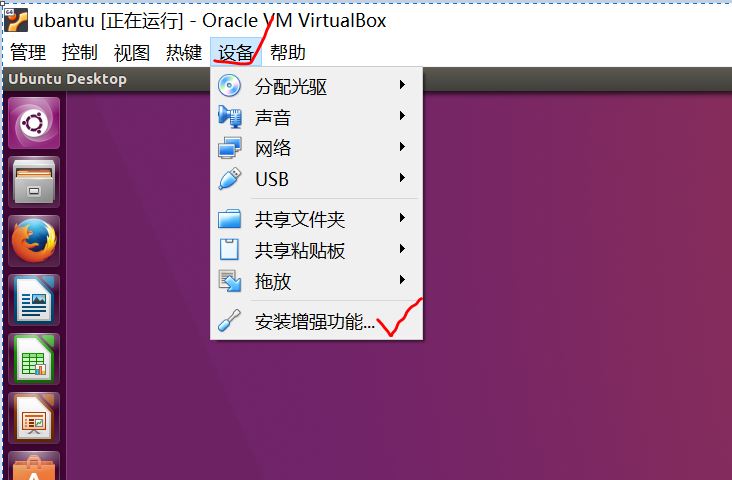Click the microphone audio icon beside 声音
This screenshot has height=480, width=732.
[230, 117]
